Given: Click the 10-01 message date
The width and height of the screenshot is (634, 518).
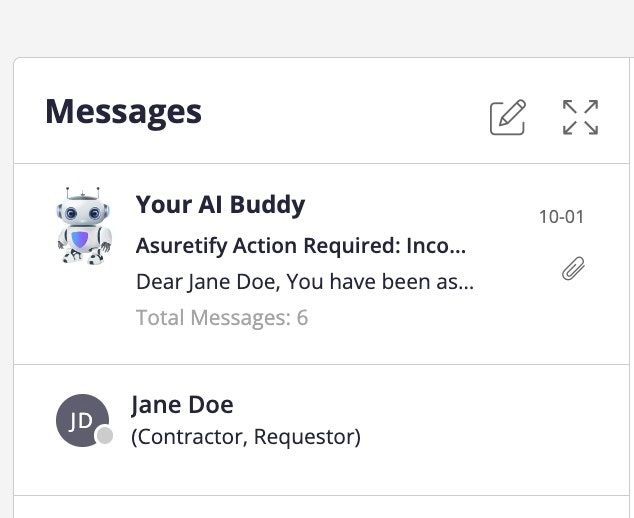Looking at the screenshot, I should coord(561,217).
